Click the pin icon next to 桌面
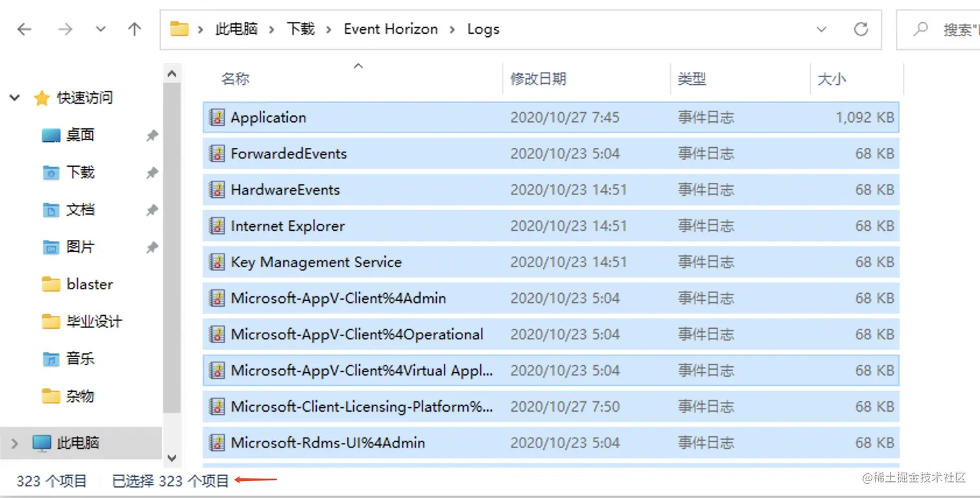The height and width of the screenshot is (498, 980). [151, 136]
